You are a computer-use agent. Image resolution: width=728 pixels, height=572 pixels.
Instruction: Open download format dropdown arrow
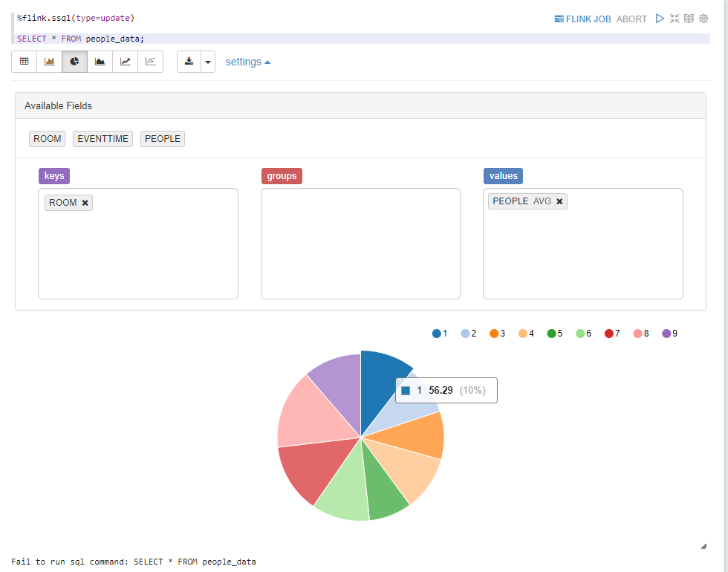click(208, 62)
